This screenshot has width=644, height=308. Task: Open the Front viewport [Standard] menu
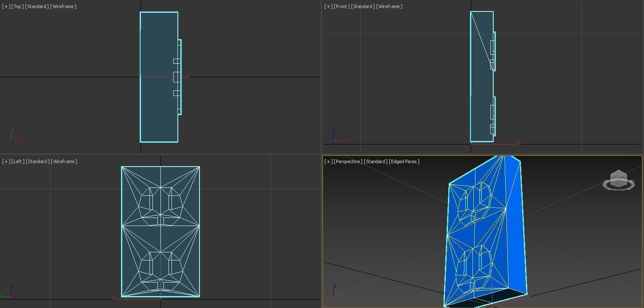363,6
